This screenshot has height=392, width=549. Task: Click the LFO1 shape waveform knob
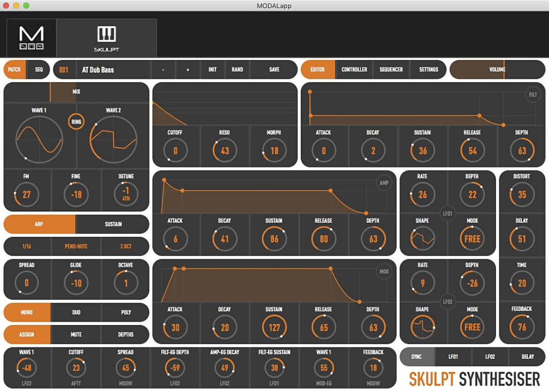[x=423, y=239]
